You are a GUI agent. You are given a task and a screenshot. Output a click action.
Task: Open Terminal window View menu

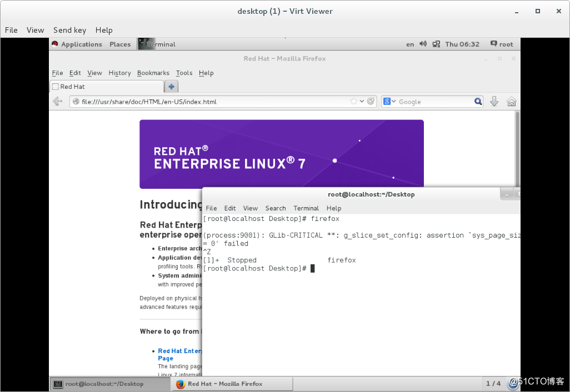pyautogui.click(x=251, y=208)
